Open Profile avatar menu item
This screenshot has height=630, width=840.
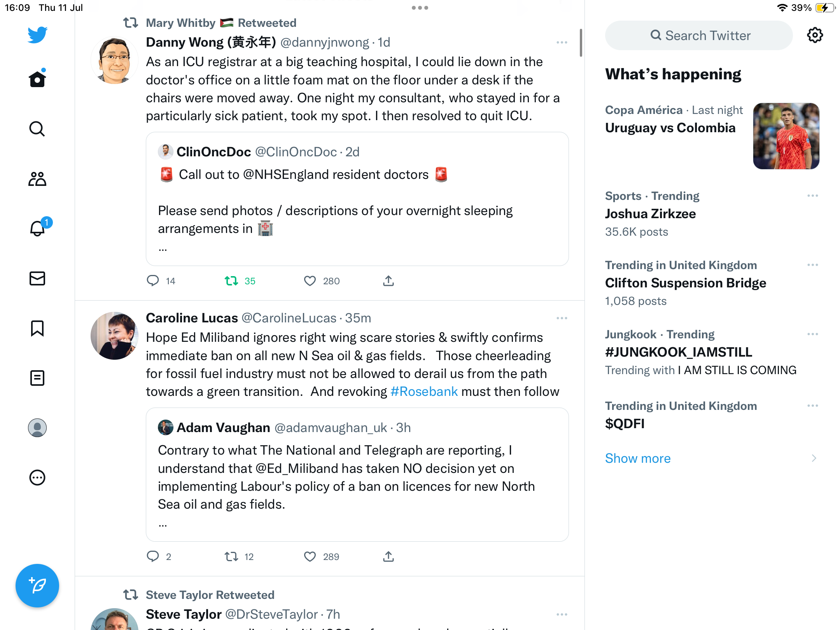(37, 428)
